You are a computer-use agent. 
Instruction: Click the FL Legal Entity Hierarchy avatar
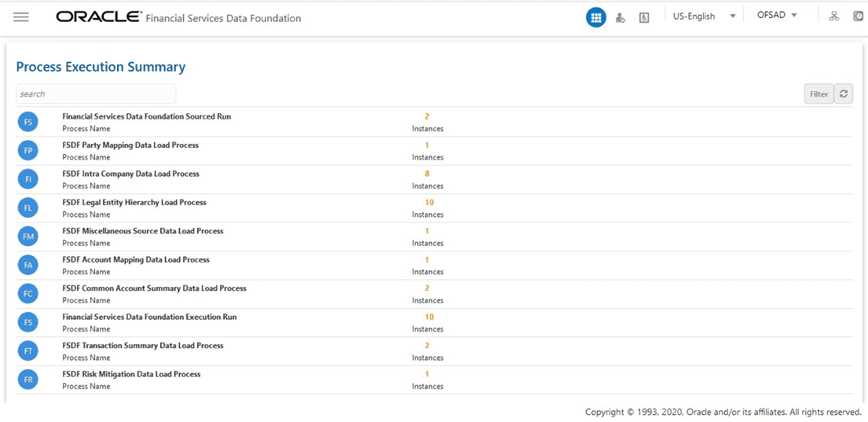(27, 208)
